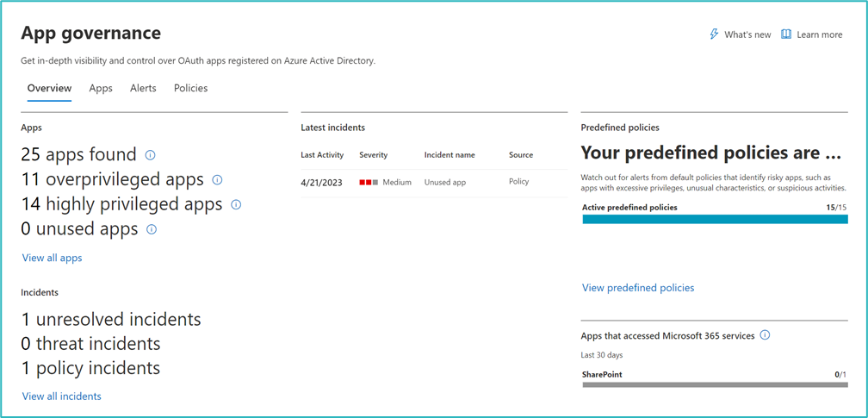Sort by Last Activity column header

click(322, 155)
